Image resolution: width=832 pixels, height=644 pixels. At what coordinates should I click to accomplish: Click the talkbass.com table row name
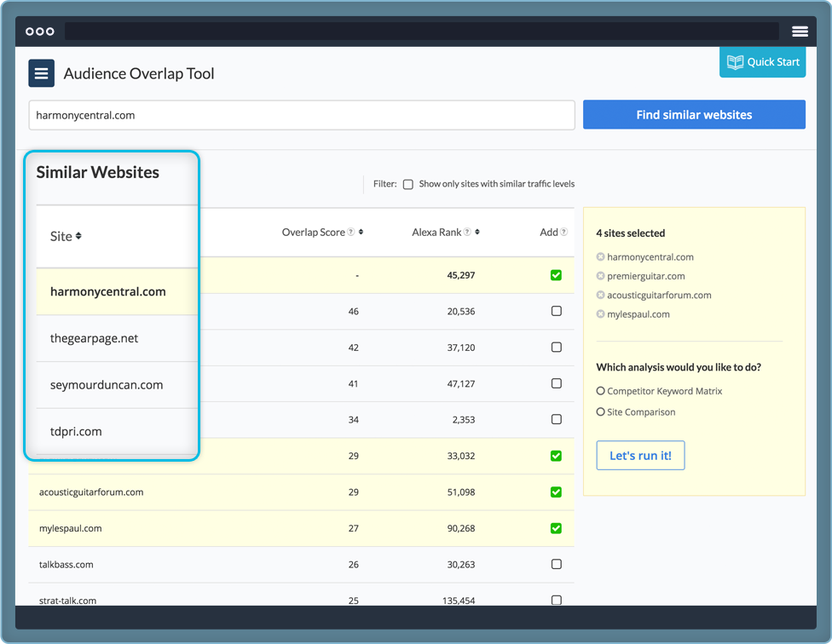[x=66, y=565]
